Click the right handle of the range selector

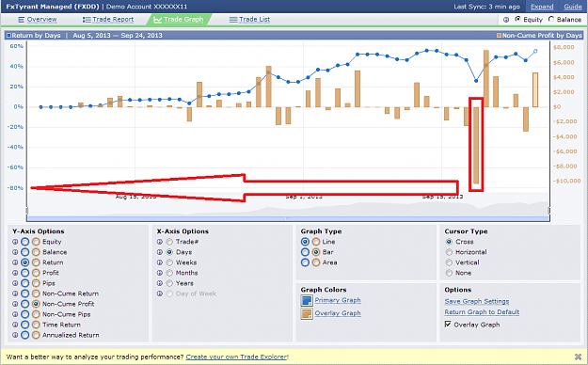(549, 211)
